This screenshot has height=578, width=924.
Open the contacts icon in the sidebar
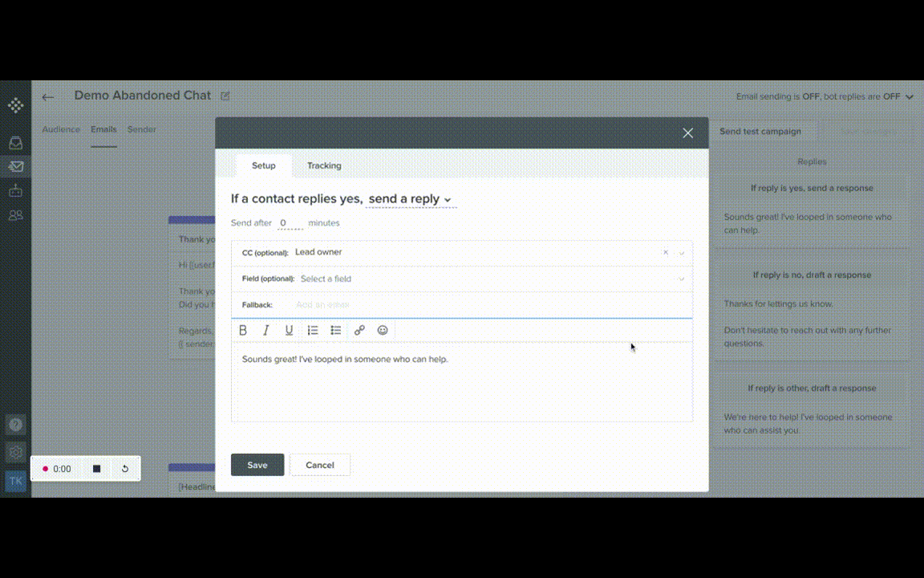[x=16, y=215]
